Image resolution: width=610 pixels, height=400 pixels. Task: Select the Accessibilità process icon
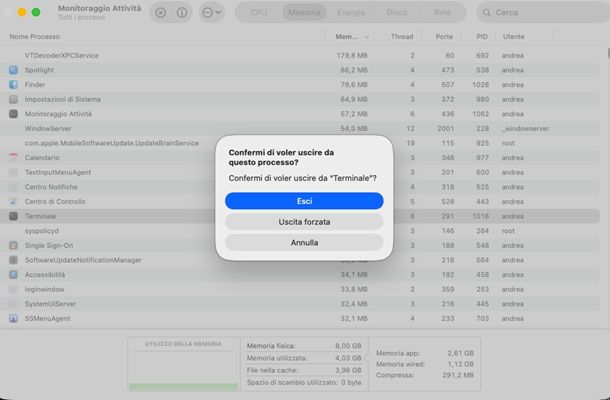(x=13, y=275)
